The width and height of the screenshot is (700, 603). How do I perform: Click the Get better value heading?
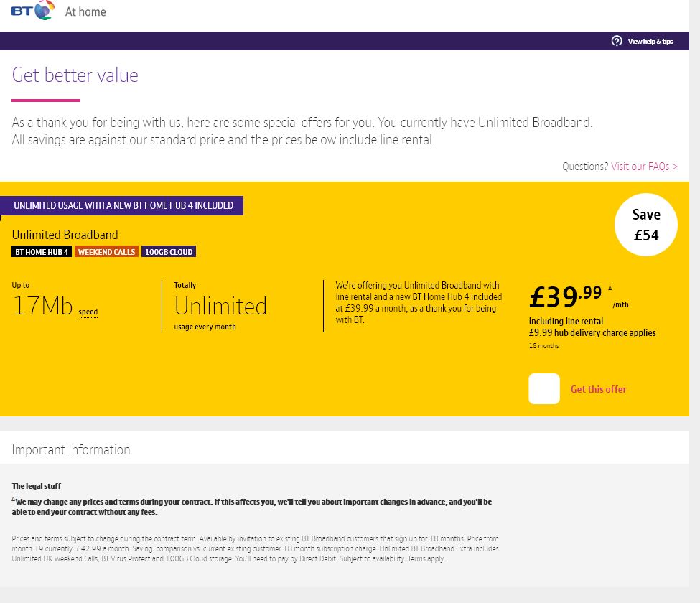75,75
